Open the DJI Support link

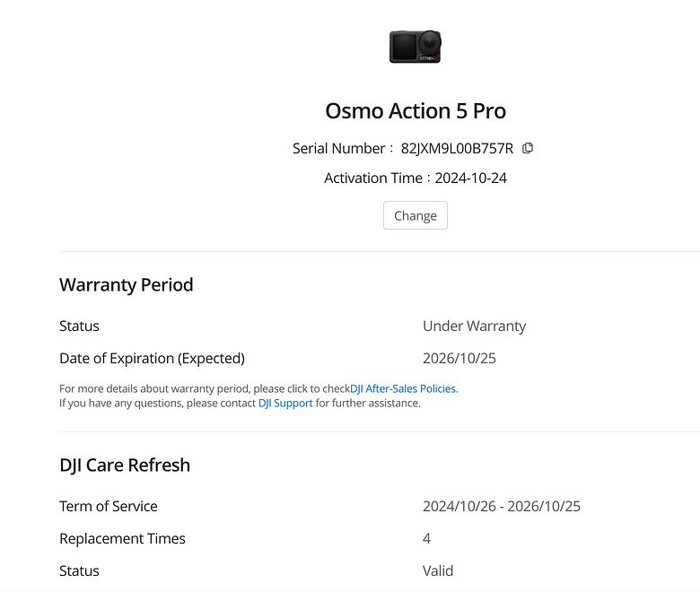coord(285,403)
